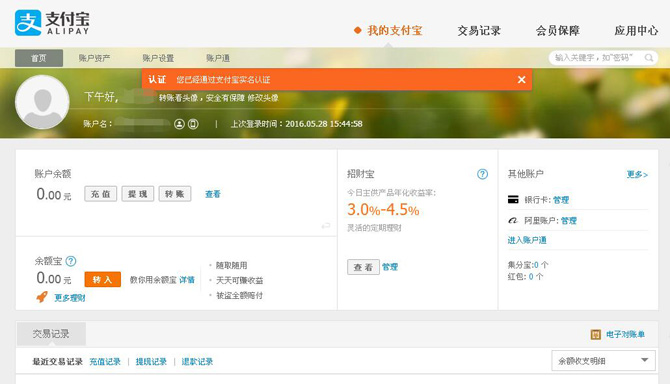This screenshot has height=384, width=670.
Task: Expand the 余额收支明细 dropdown
Action: click(603, 361)
